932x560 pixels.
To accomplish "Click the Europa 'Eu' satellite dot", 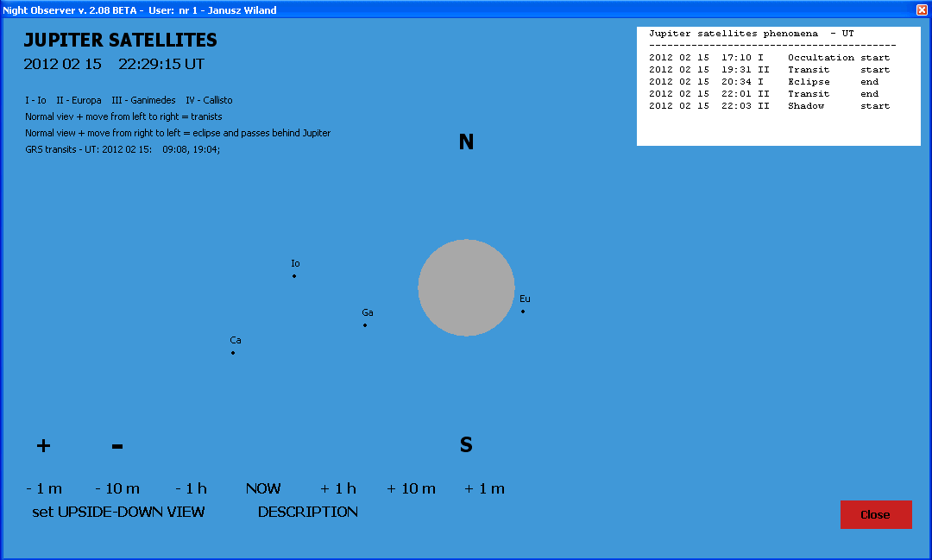I will click(523, 311).
